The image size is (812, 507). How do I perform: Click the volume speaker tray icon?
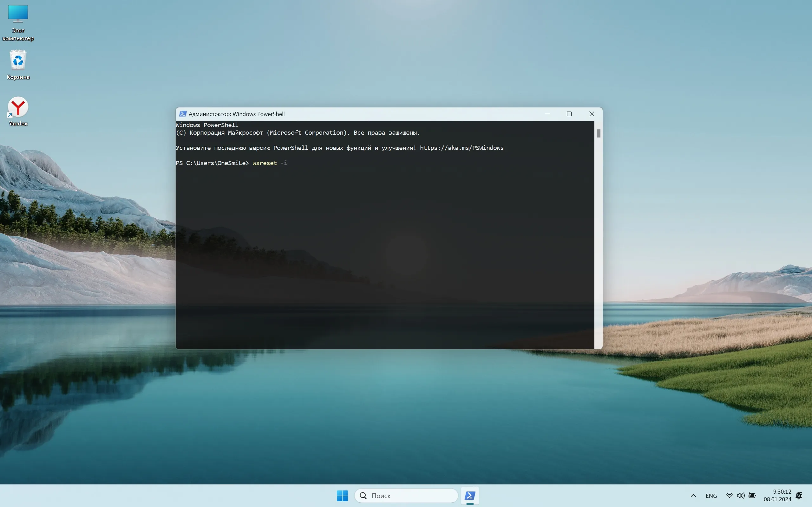pos(741,496)
